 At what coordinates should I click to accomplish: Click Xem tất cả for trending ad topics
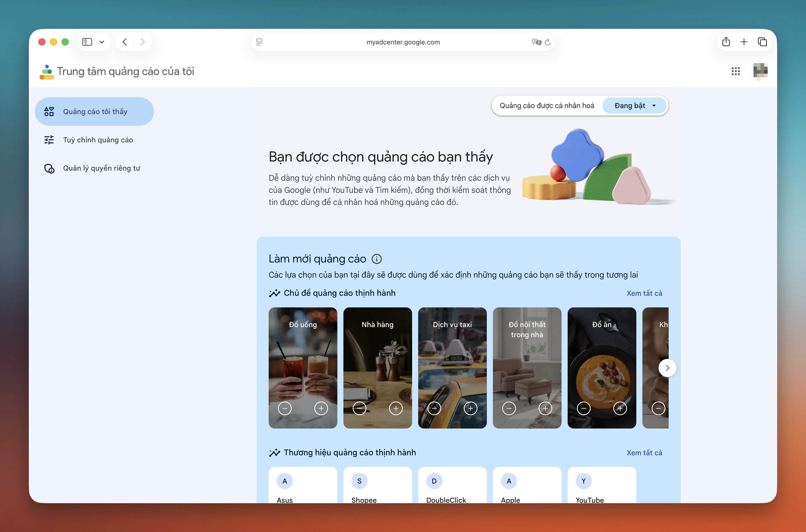tap(644, 293)
